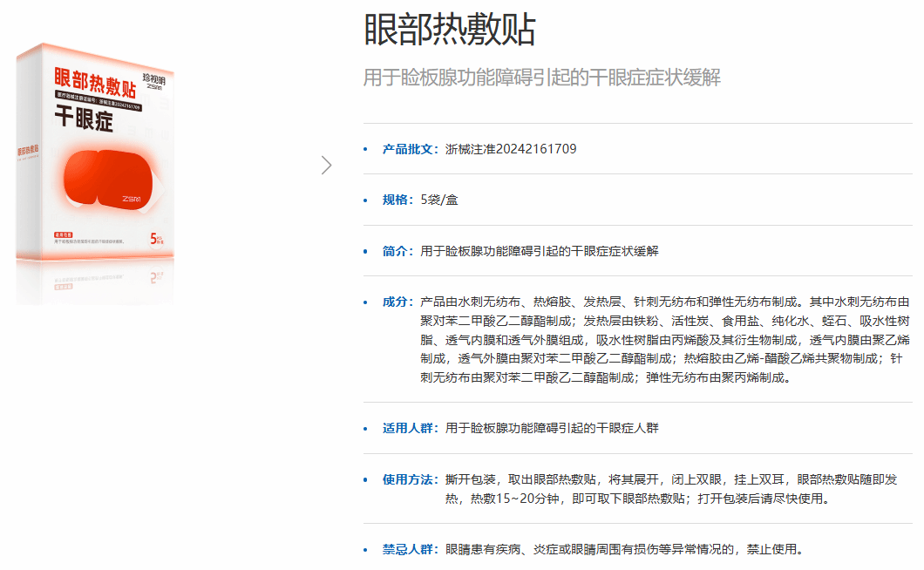Screen dimensions: 924x570
Task: Click the bullet dot before 禁忌人群
Action: coord(366,550)
